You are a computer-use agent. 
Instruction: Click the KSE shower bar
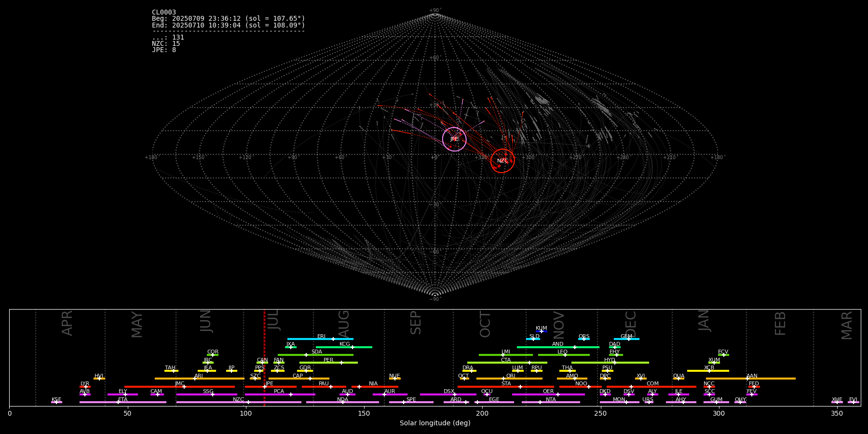click(x=56, y=402)
